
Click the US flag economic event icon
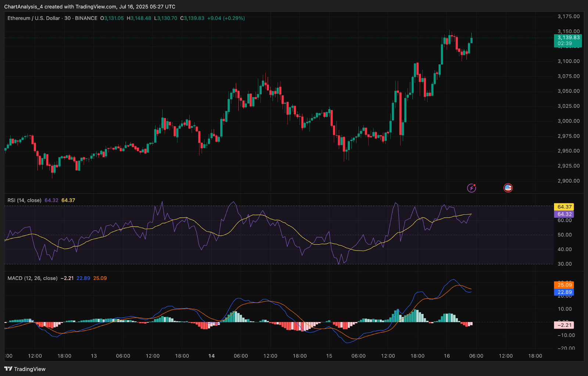[508, 188]
